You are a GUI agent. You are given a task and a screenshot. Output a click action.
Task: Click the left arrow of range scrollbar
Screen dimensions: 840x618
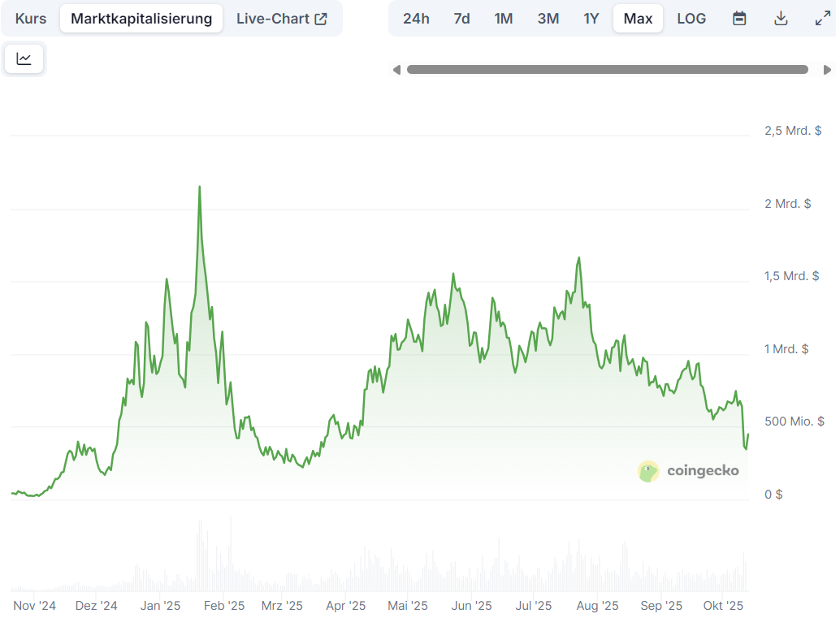click(396, 70)
